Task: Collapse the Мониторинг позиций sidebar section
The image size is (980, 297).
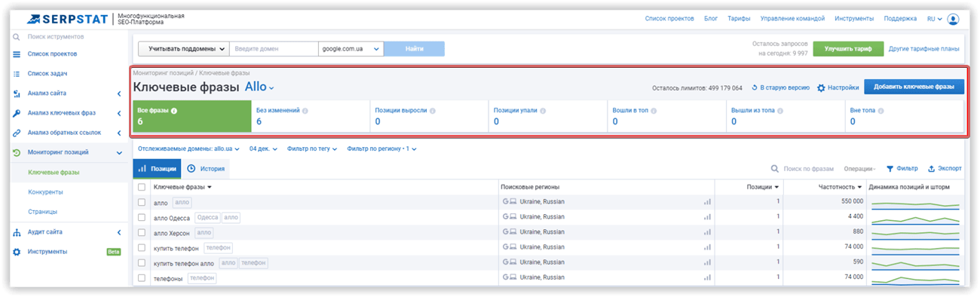Action: point(119,152)
